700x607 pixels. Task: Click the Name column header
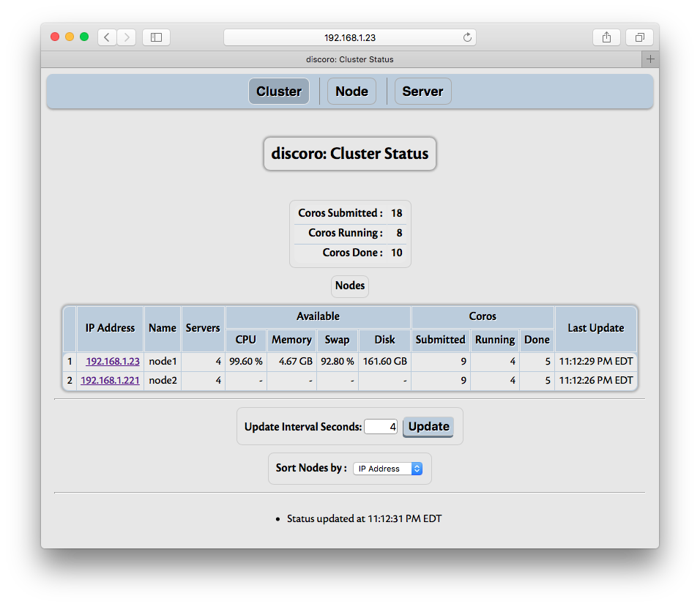(x=163, y=329)
